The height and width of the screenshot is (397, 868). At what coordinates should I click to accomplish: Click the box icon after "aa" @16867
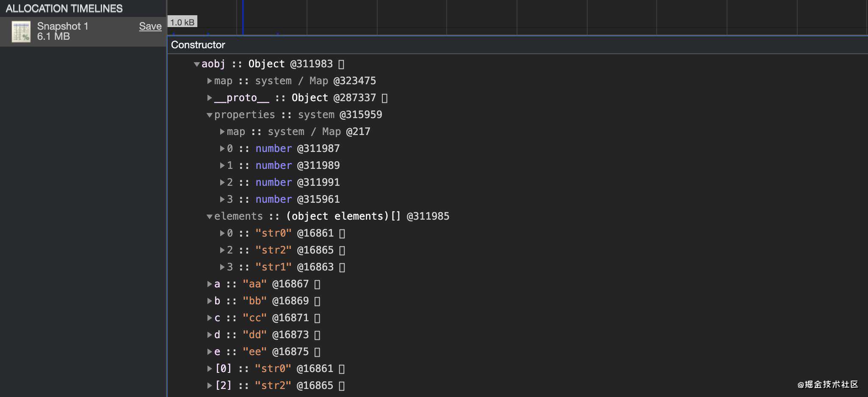click(x=317, y=284)
